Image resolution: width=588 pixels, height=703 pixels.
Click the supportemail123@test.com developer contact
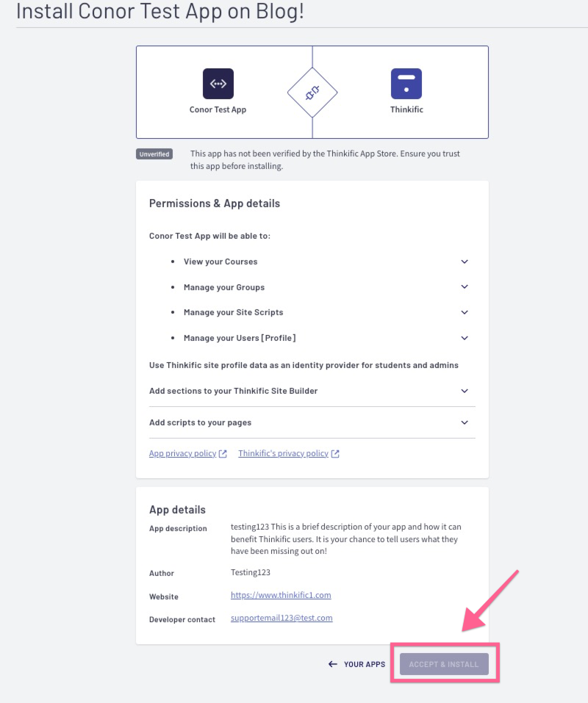(x=282, y=618)
